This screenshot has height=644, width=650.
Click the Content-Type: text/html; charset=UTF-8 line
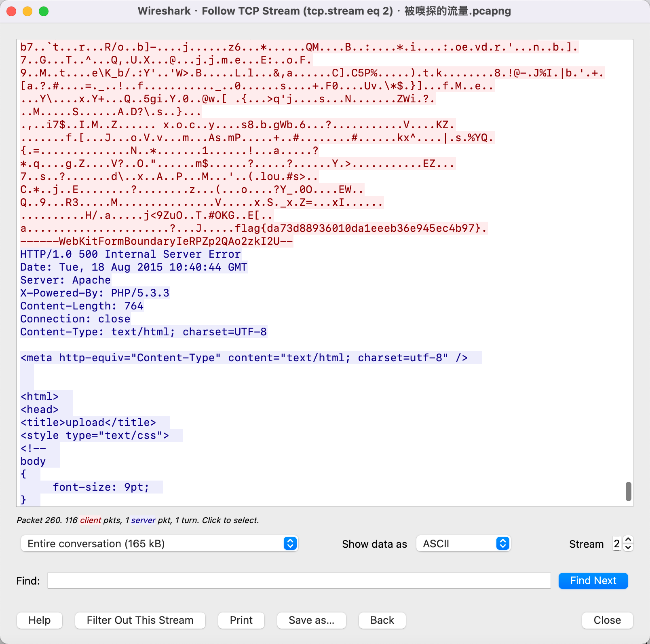pyautogui.click(x=144, y=332)
